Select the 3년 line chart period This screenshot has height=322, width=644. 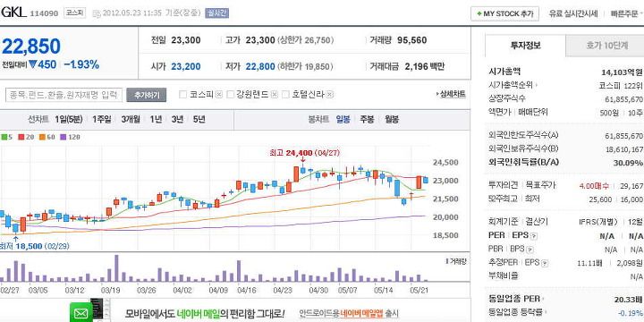[x=177, y=120]
